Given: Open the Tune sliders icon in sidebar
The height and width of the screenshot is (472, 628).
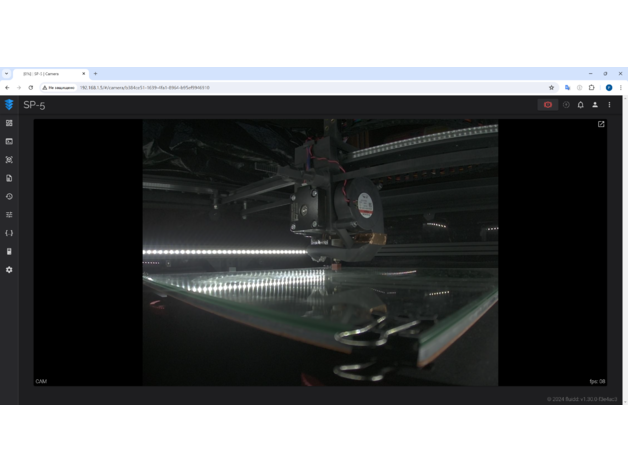Looking at the screenshot, I should coord(9,215).
